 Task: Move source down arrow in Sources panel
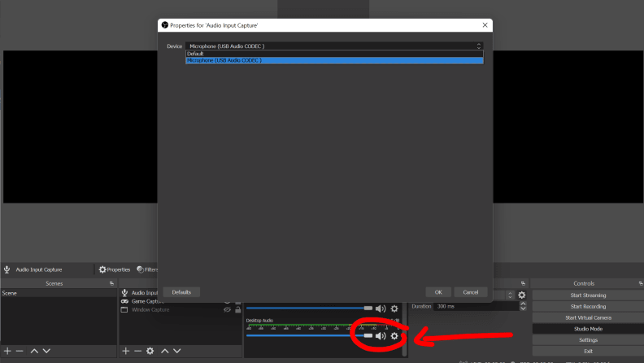click(177, 351)
